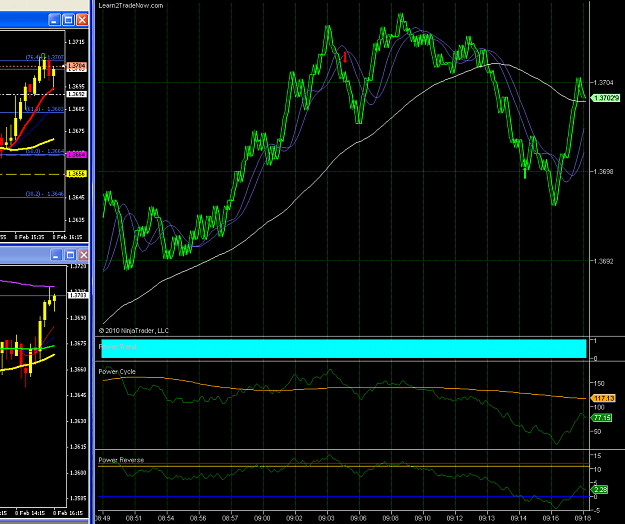
Task: Click the white 1.3703 price tag in lower small chart
Action: click(x=78, y=295)
